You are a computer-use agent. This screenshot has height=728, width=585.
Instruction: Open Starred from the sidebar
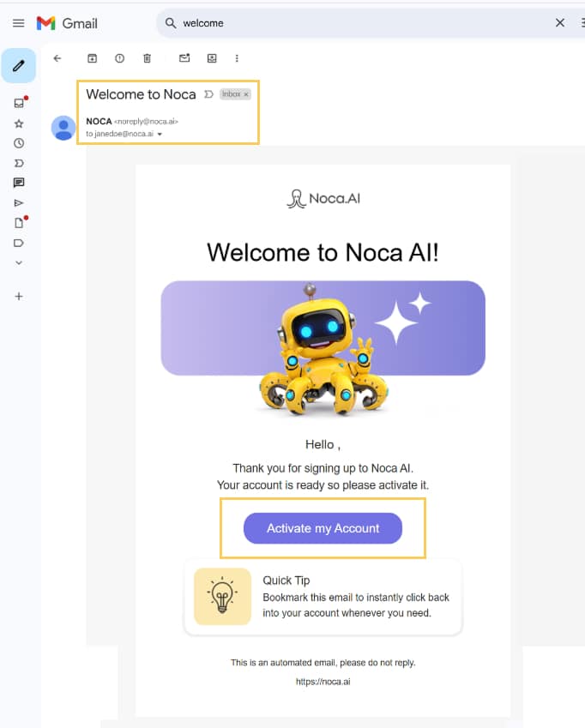point(19,123)
